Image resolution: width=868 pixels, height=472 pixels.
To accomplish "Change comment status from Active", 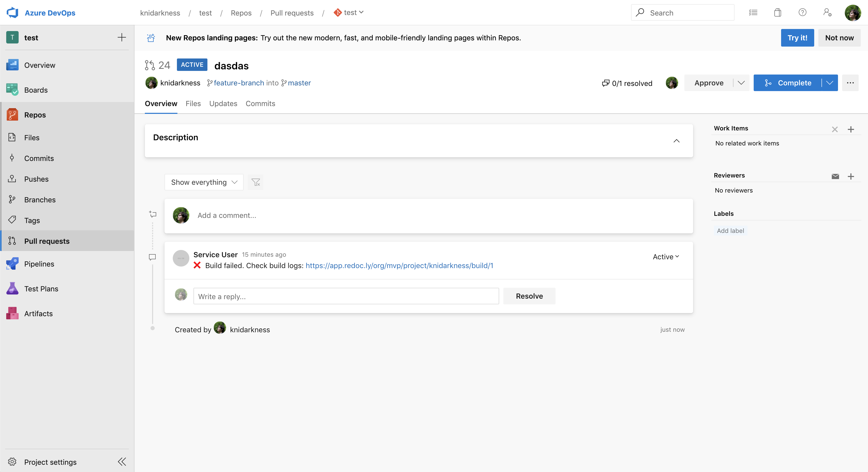I will 666,256.
